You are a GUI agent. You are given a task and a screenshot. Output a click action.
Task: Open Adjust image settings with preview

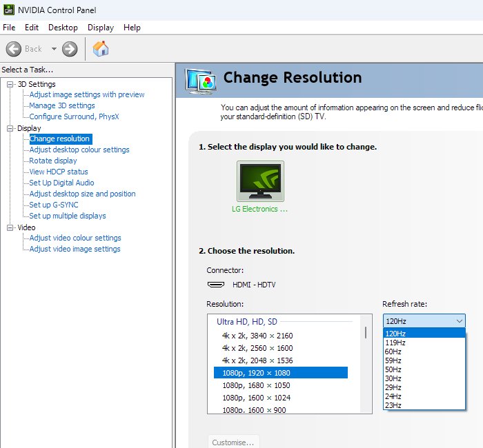tap(87, 94)
